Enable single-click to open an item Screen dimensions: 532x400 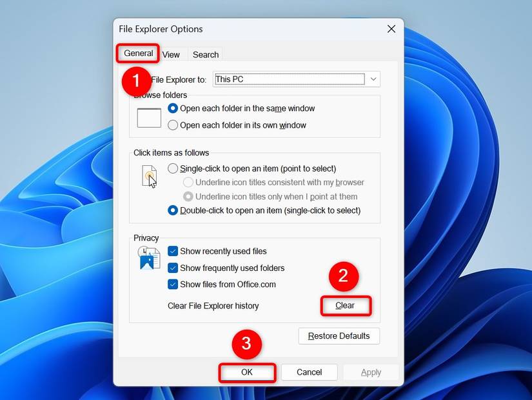173,168
